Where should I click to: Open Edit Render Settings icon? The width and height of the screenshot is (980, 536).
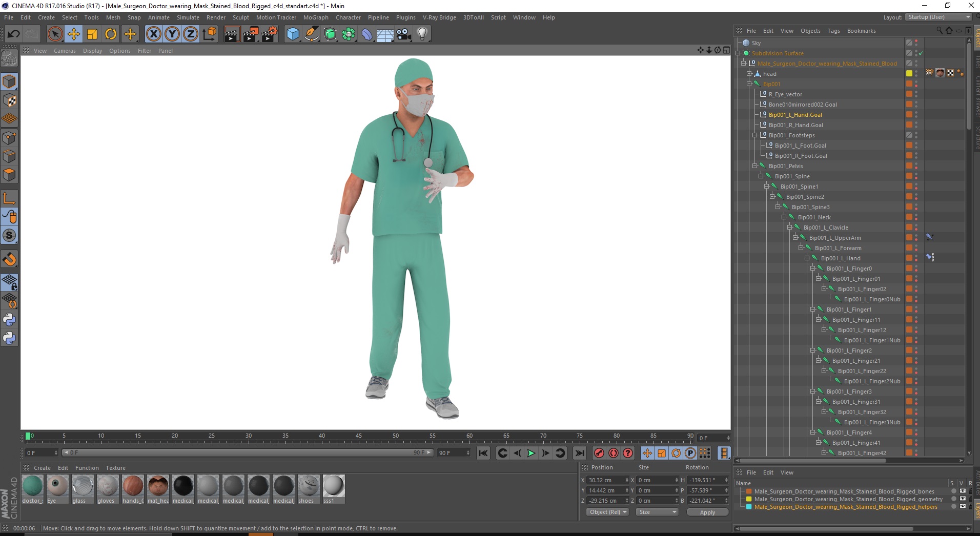click(269, 34)
